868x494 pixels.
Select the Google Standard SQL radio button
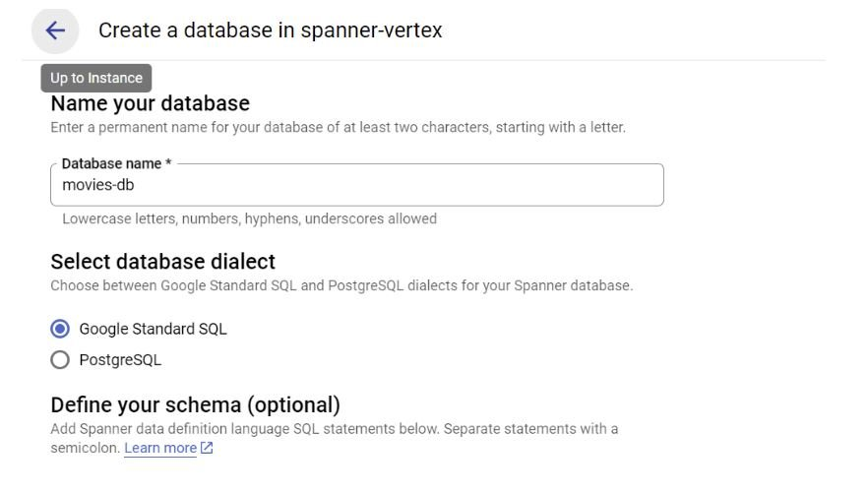pos(60,329)
